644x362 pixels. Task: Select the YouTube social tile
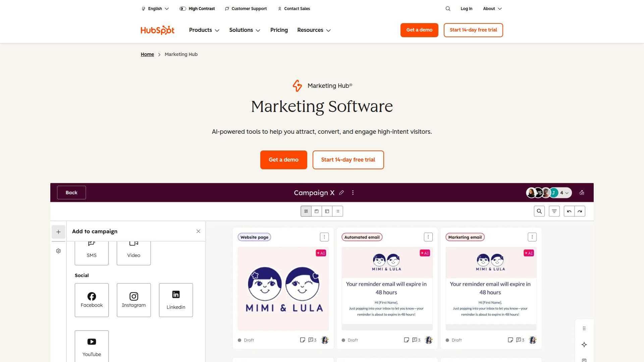point(92,346)
